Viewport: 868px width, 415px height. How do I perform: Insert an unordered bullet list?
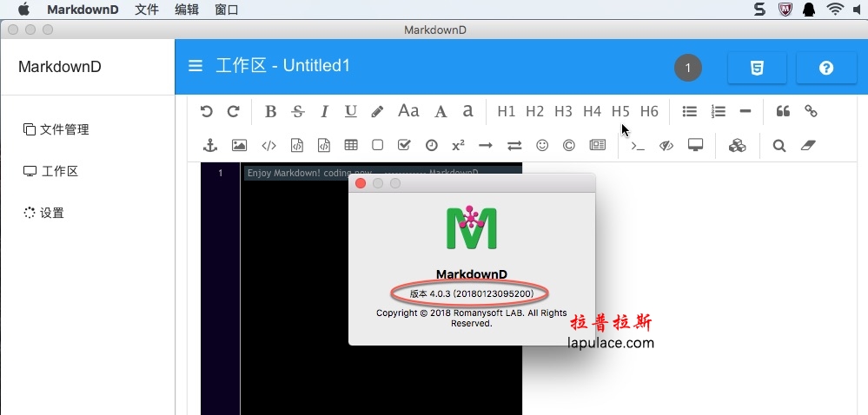[x=689, y=111]
